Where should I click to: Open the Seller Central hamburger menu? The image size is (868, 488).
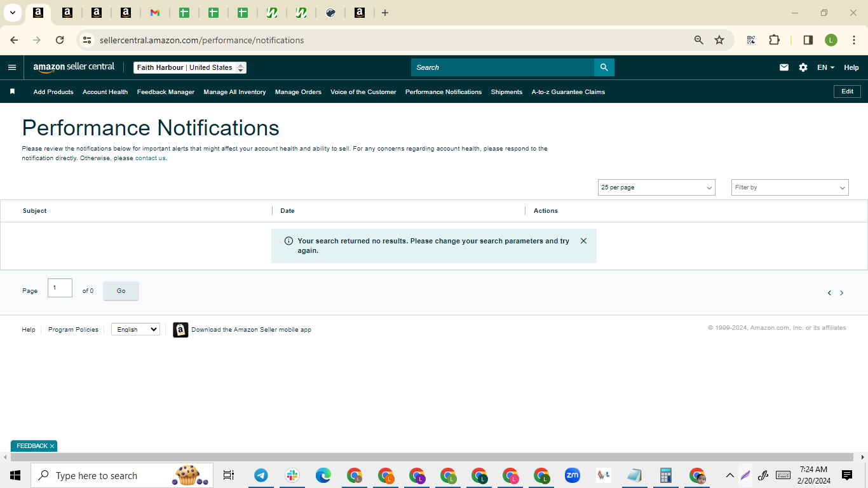click(x=12, y=67)
